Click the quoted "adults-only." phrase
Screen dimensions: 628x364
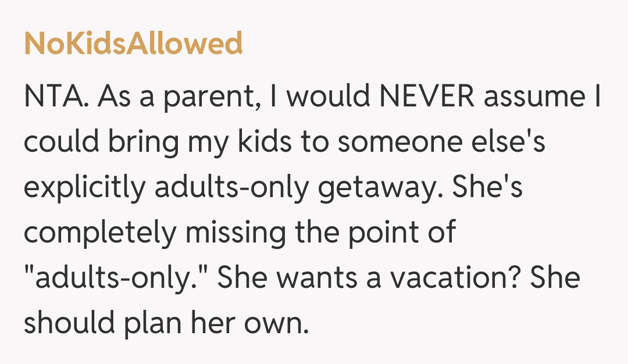pos(120,279)
